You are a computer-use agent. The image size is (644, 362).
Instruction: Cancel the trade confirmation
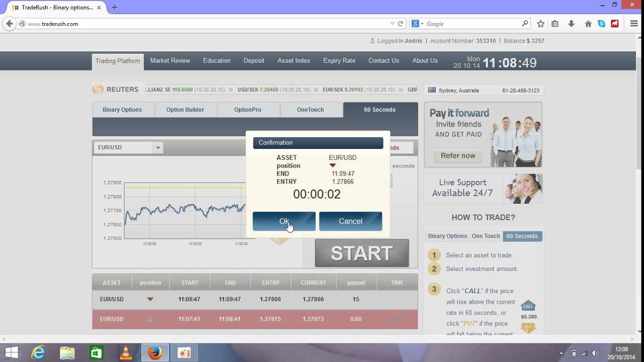click(351, 221)
